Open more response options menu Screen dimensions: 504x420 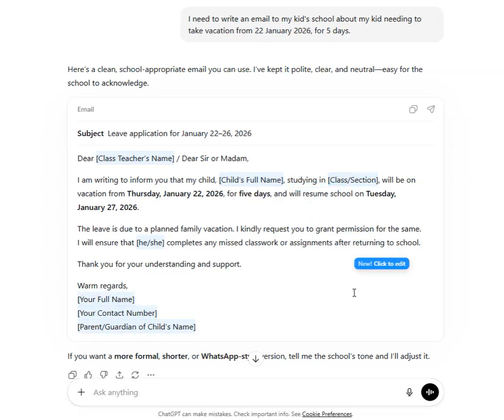click(x=151, y=375)
